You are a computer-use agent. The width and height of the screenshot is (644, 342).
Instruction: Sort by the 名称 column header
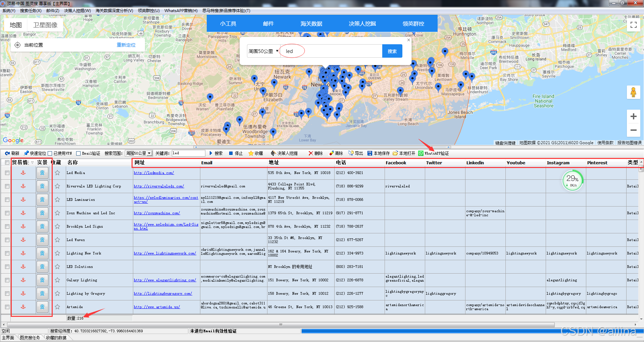coord(72,162)
